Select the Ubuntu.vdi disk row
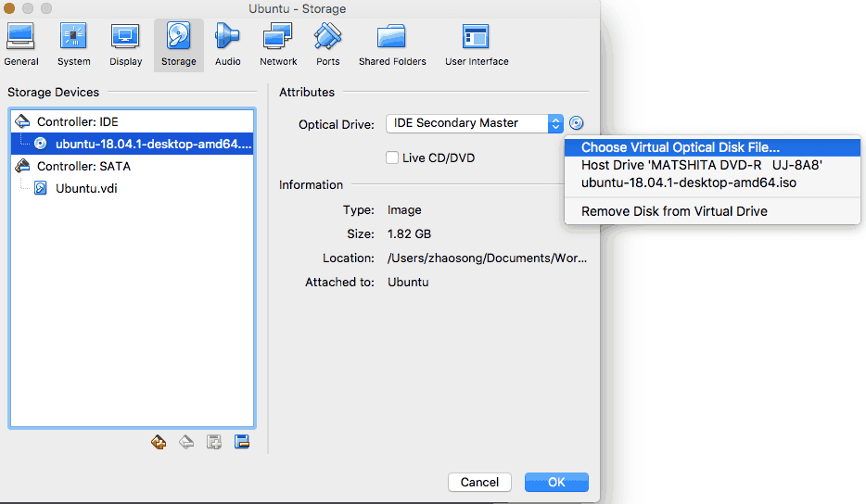The height and width of the screenshot is (504, 866). [132, 188]
